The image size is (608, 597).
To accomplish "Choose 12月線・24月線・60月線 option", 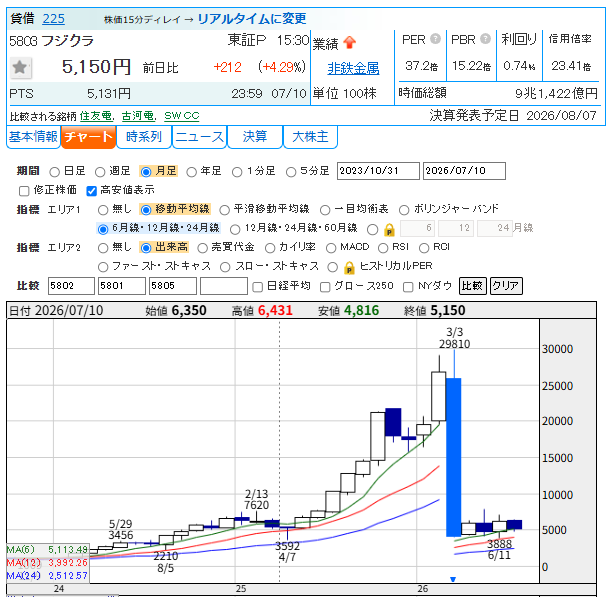I will (x=235, y=229).
